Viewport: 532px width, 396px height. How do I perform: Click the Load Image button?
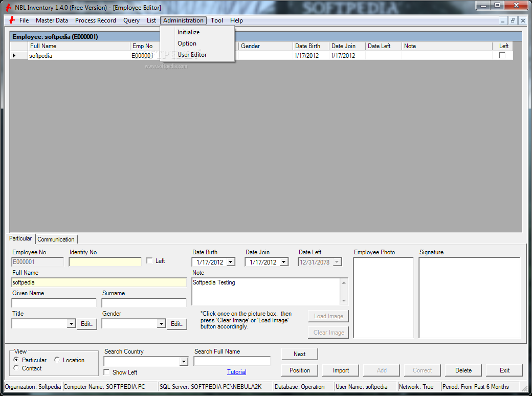tap(328, 316)
